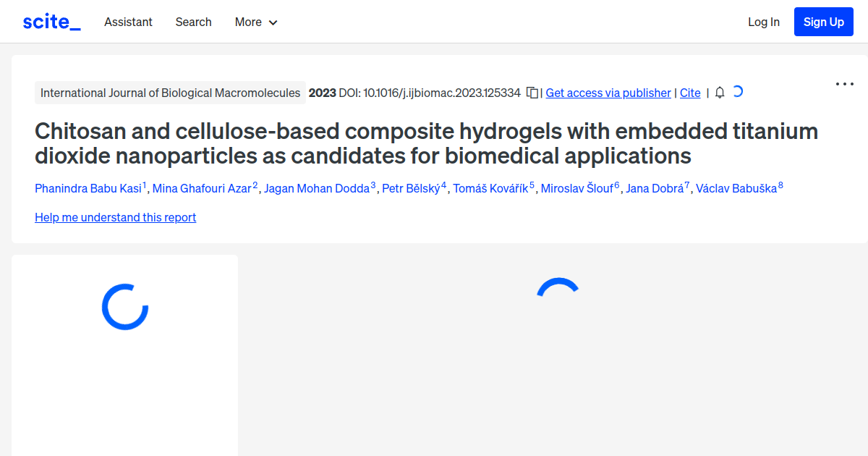Copy the DOI with the copy icon
The width and height of the screenshot is (868, 456).
click(532, 93)
